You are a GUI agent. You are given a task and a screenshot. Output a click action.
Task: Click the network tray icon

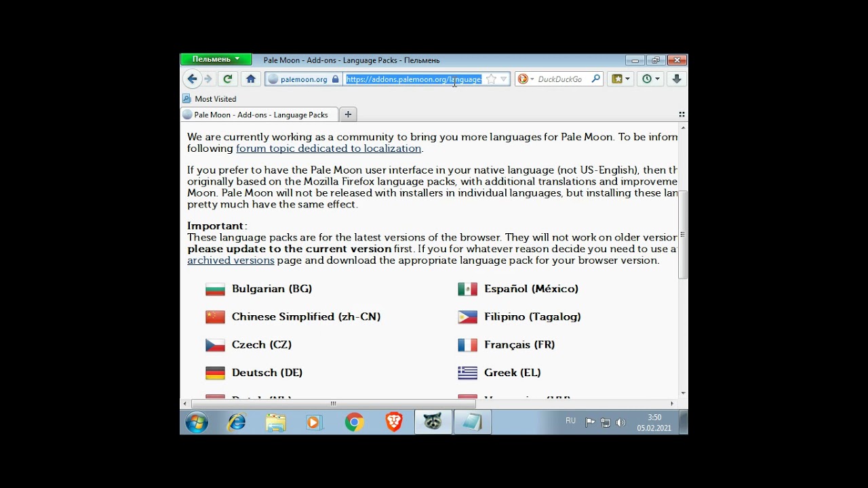tap(605, 422)
